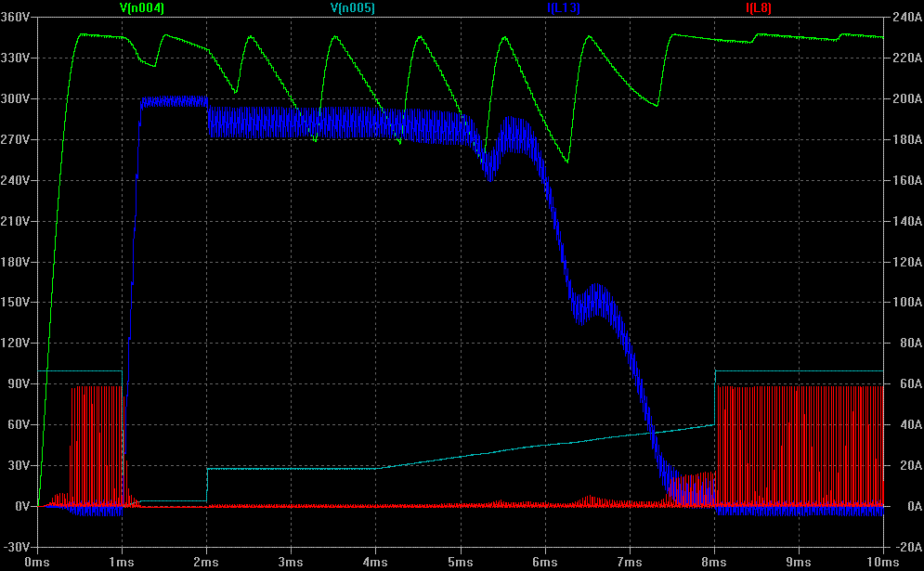
Task: Click the 90V left axis label
Action: click(20, 384)
